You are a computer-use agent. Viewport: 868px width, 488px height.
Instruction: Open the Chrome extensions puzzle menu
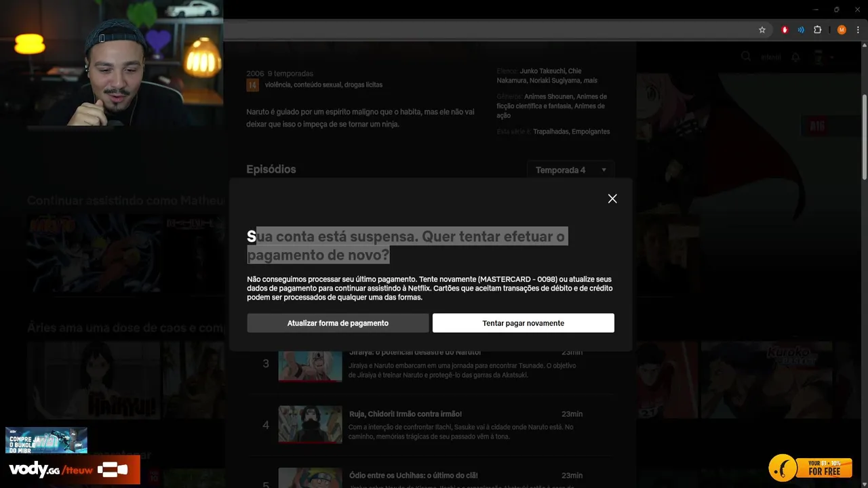(818, 30)
